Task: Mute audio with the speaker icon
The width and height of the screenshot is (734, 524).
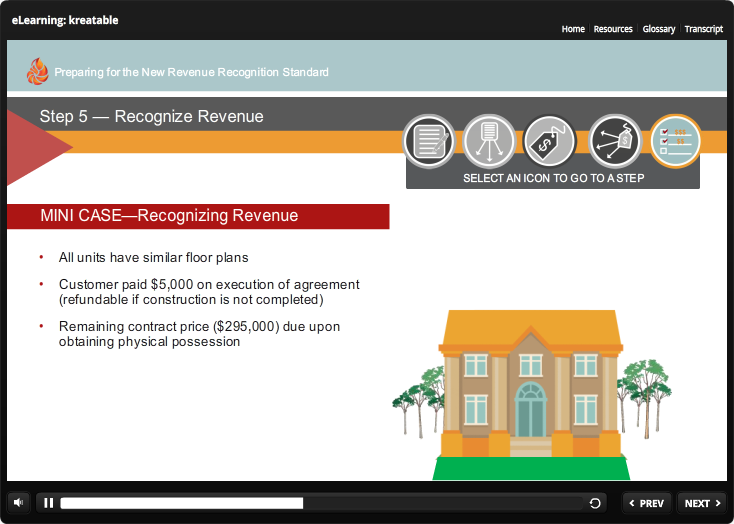Action: click(19, 503)
